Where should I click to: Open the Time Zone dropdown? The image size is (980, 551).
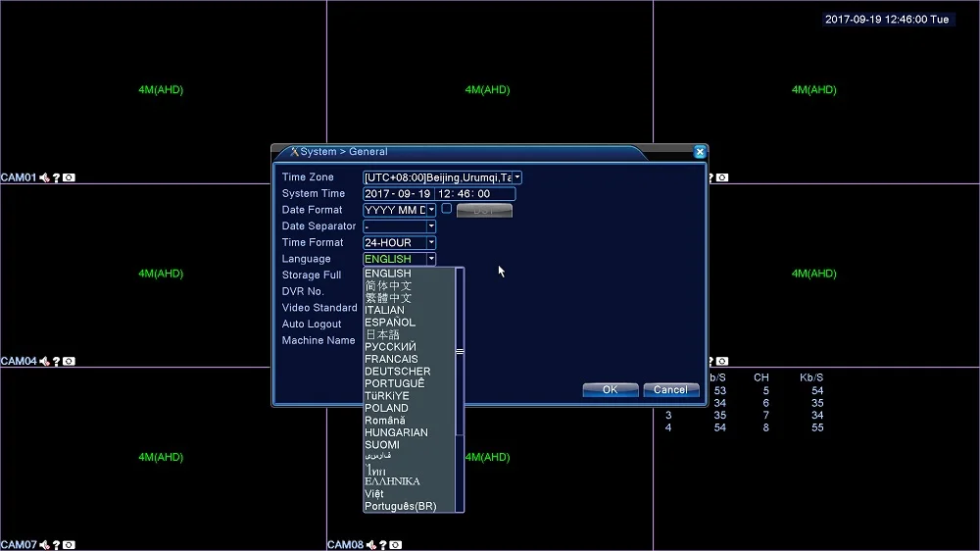516,177
